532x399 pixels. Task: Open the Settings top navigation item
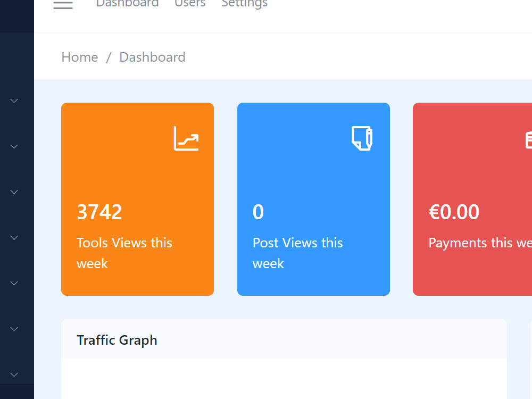point(244,4)
